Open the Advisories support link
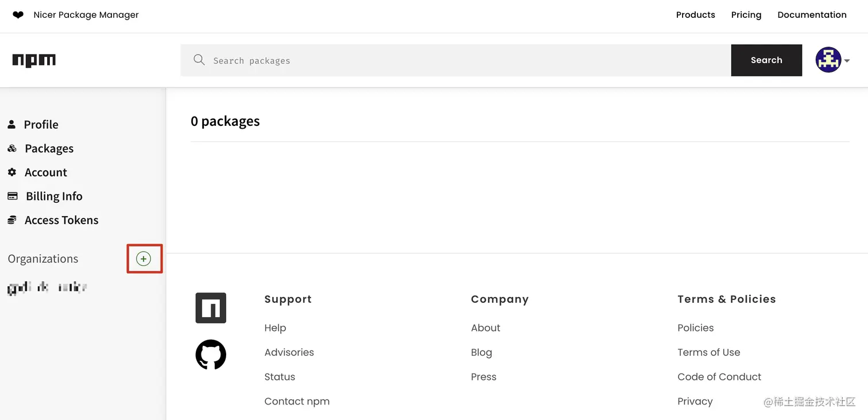 click(289, 352)
